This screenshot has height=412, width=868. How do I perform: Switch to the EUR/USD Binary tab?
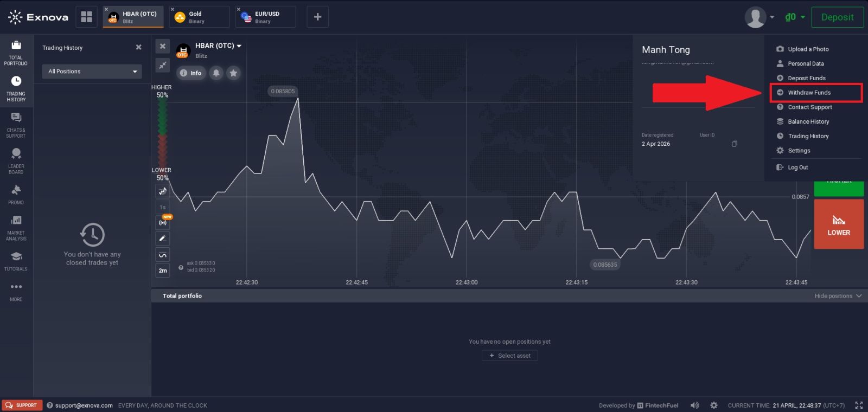(266, 17)
